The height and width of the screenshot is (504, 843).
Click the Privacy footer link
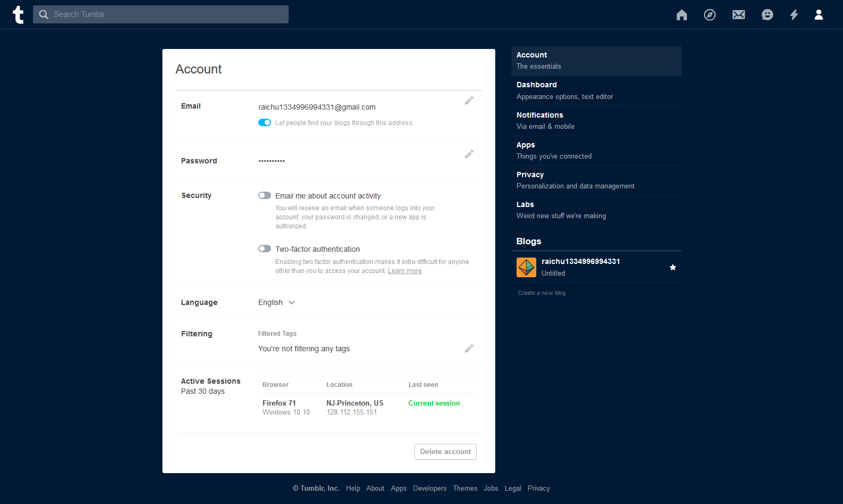point(539,489)
